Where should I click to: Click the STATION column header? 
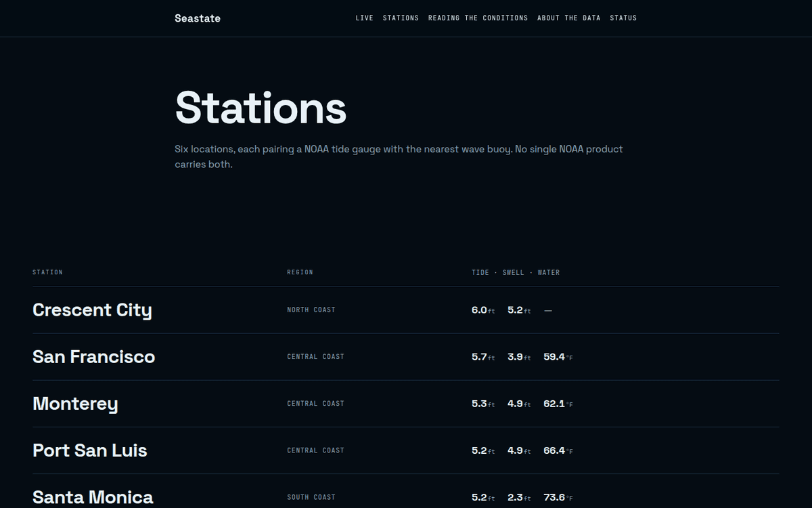tap(47, 272)
